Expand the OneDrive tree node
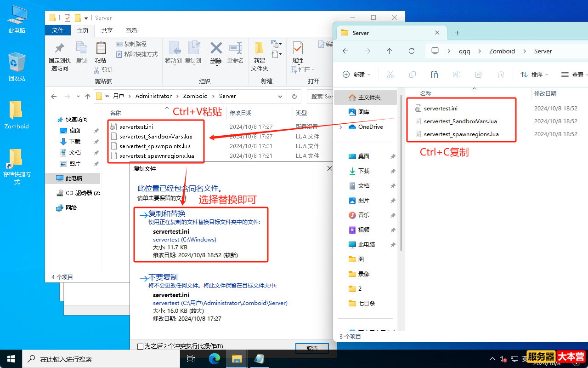The image size is (588, 368). (340, 127)
